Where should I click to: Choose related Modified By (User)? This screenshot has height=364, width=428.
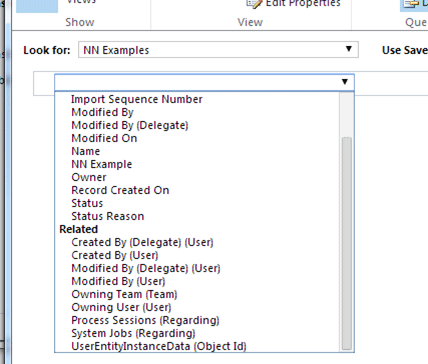pos(118,281)
